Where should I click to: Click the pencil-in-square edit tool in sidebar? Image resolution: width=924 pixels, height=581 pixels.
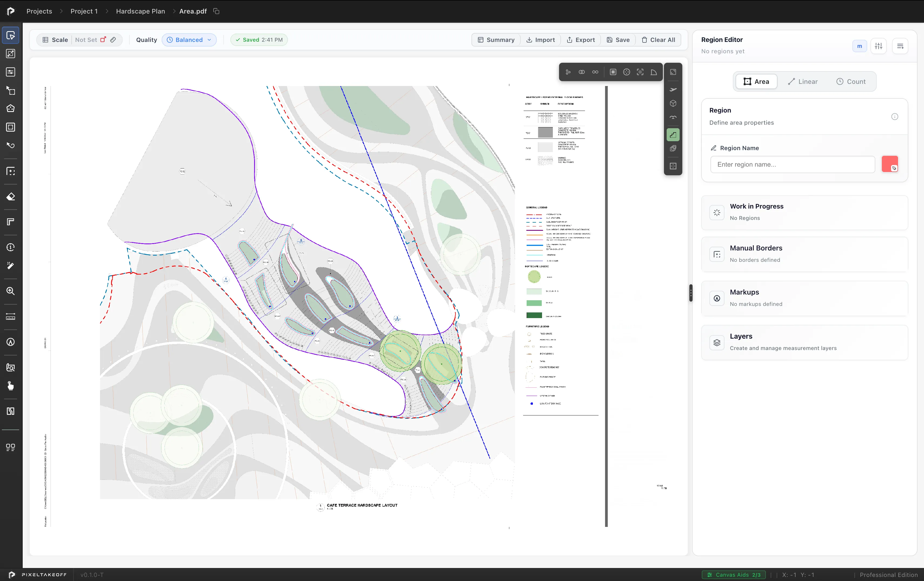click(11, 54)
